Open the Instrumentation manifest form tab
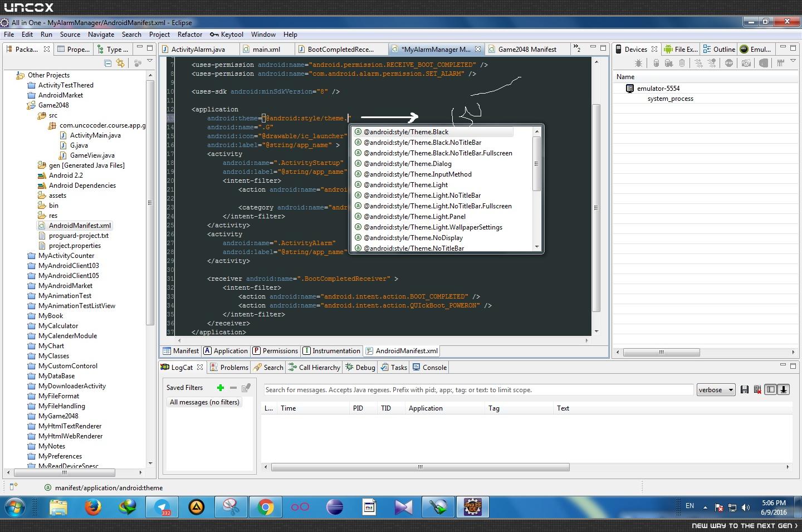The image size is (802, 532). tap(331, 351)
